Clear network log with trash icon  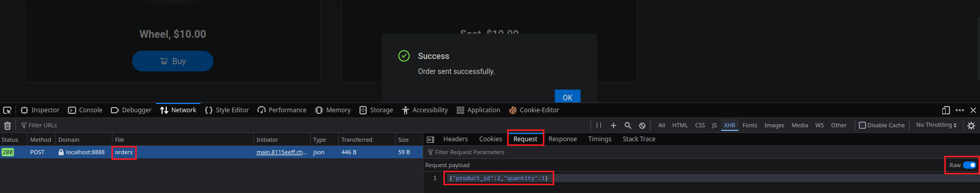[7, 125]
